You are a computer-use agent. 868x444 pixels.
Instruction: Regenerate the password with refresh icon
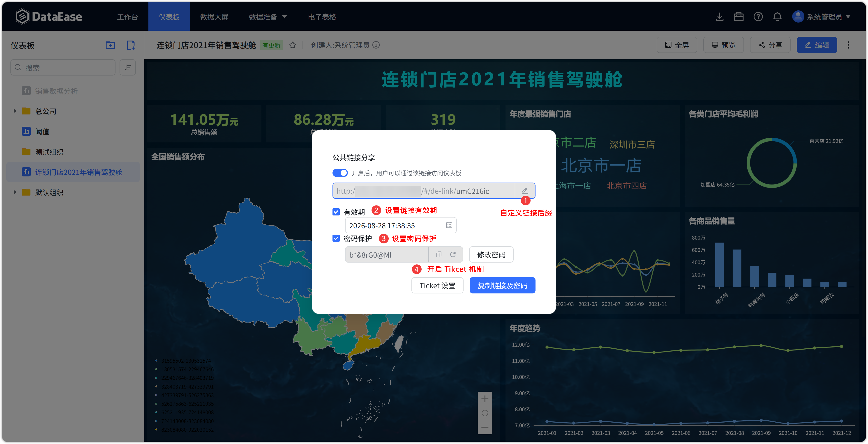point(453,254)
